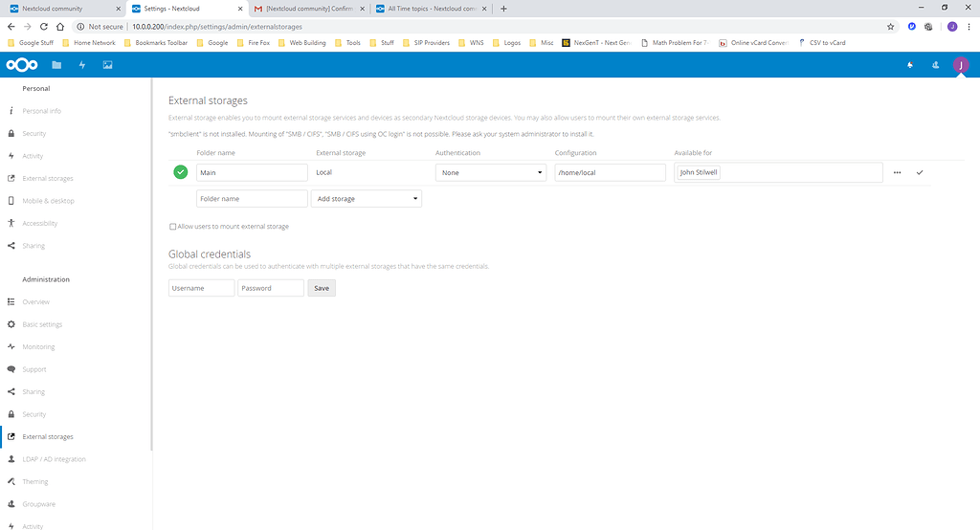Open administration Overview

(35, 302)
